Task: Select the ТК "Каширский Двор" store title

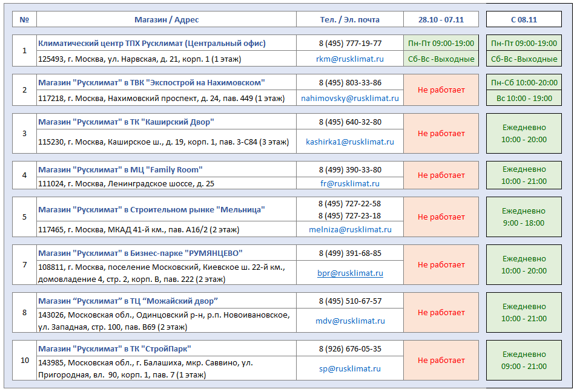Action: [126, 122]
